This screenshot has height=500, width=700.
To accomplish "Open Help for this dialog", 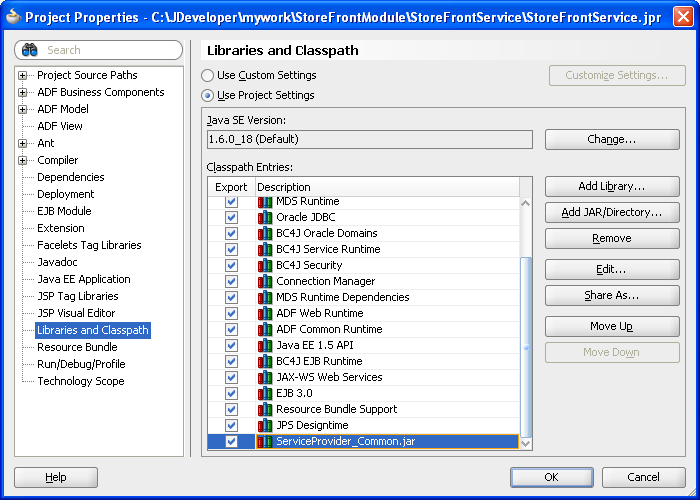I will (56, 477).
